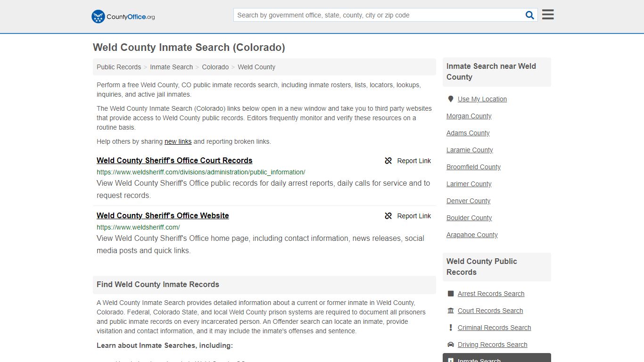Go to Weld County breadcrumb
The width and height of the screenshot is (644, 362).
click(x=256, y=67)
